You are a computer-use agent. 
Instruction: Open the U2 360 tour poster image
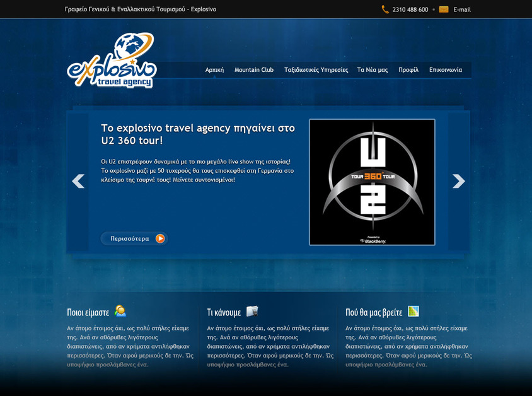372,182
